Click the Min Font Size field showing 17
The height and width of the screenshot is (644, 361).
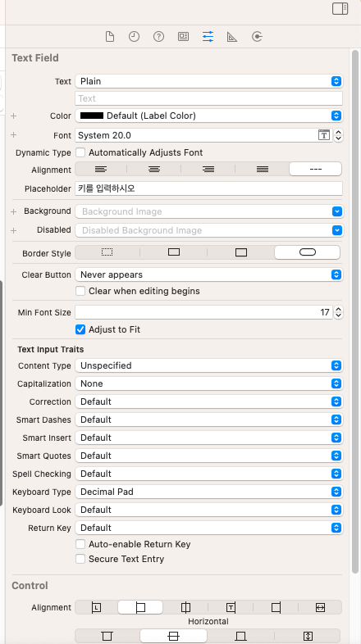204,312
